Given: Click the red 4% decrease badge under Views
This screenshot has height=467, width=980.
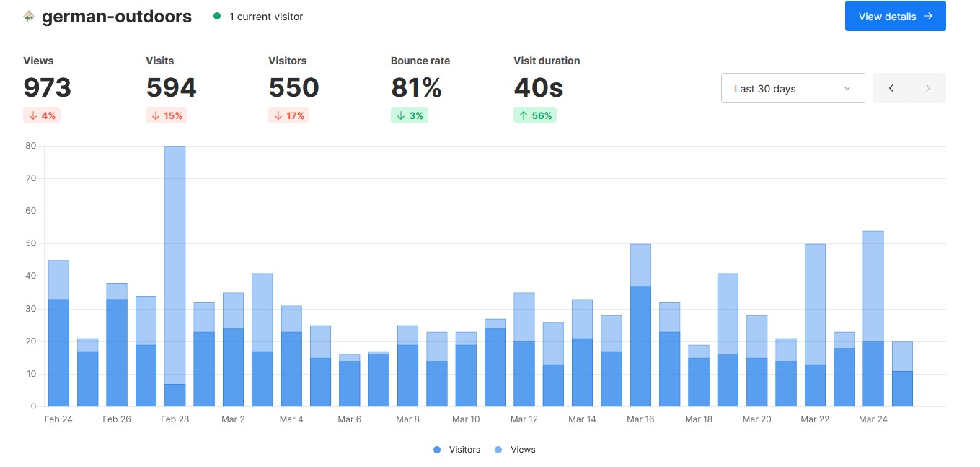Looking at the screenshot, I should tap(42, 115).
